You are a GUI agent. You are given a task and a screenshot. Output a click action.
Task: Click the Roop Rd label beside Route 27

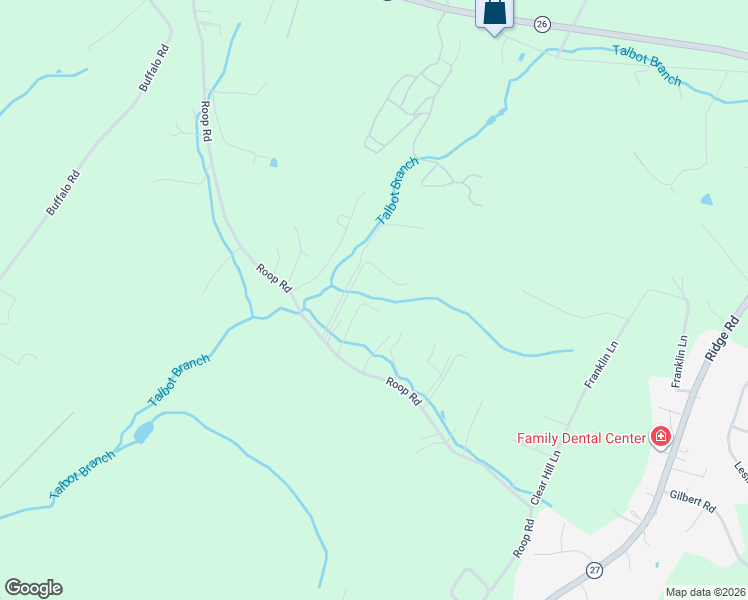[524, 538]
